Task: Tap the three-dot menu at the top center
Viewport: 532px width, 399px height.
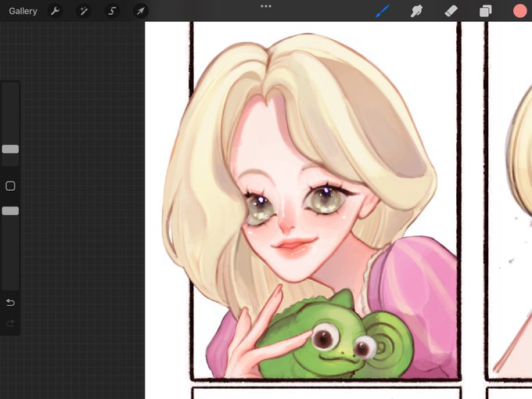Action: point(266,6)
